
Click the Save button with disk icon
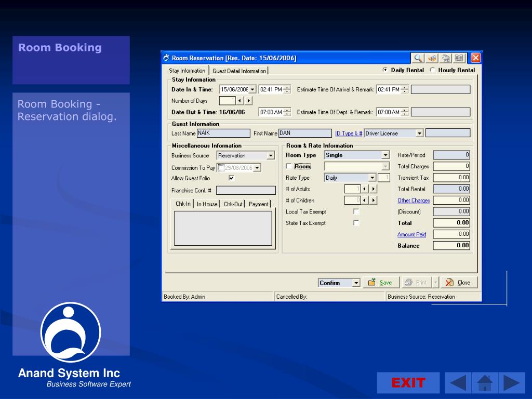click(381, 282)
